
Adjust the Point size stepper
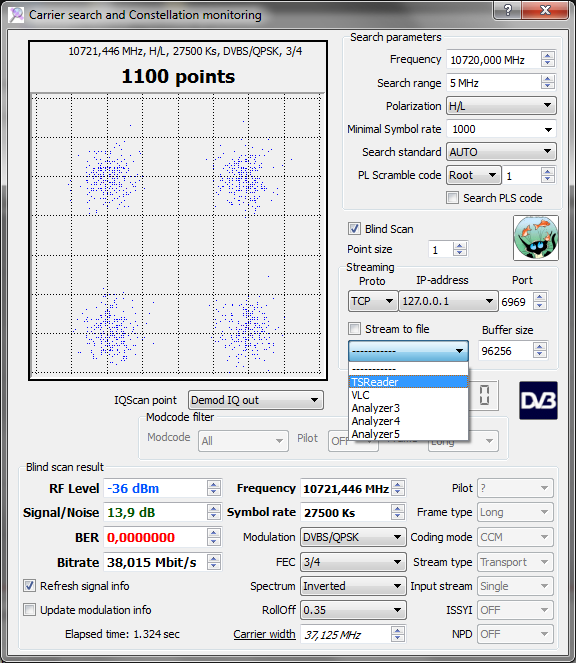460,249
